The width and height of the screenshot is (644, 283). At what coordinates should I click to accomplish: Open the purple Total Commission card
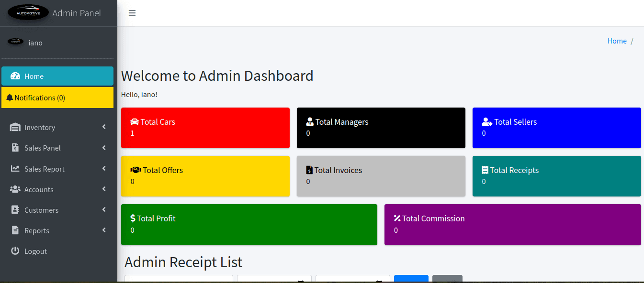[513, 225]
